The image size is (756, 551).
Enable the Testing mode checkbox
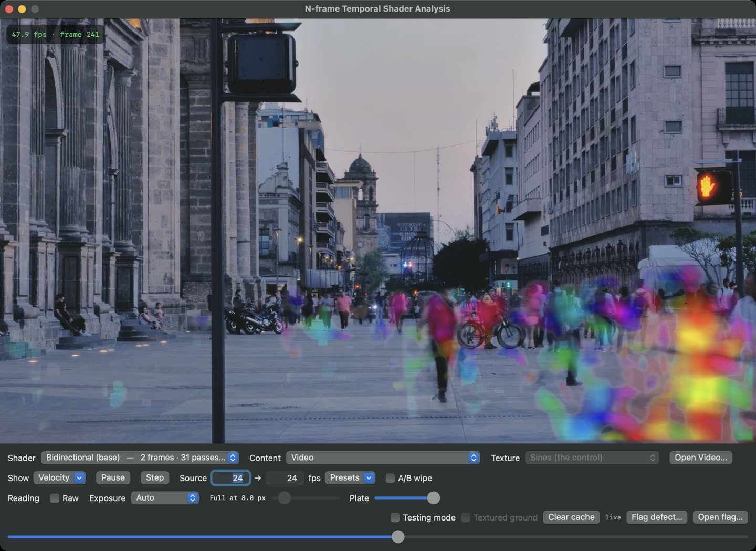pyautogui.click(x=395, y=517)
